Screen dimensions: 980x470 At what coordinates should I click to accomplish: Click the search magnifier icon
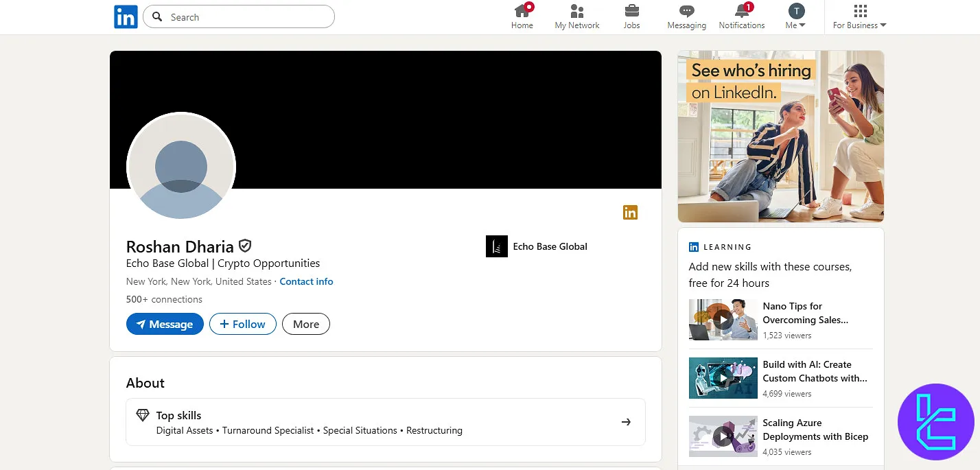(x=157, y=16)
